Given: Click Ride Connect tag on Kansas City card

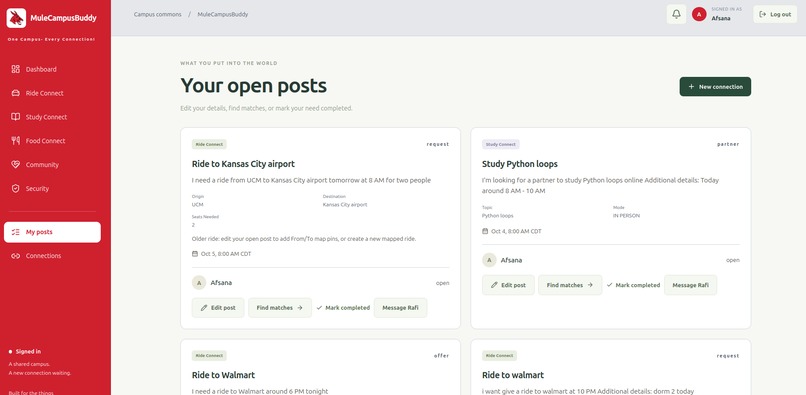Looking at the screenshot, I should pyautogui.click(x=209, y=145).
